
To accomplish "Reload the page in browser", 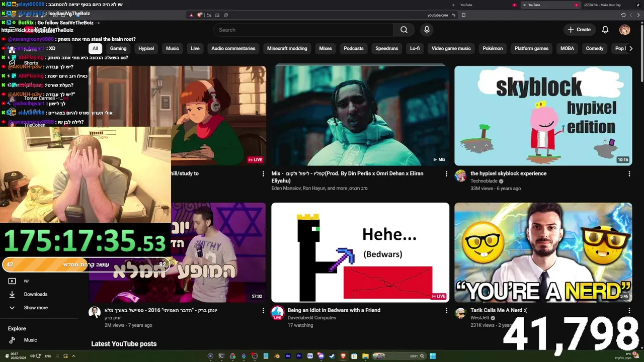I will click(623, 15).
